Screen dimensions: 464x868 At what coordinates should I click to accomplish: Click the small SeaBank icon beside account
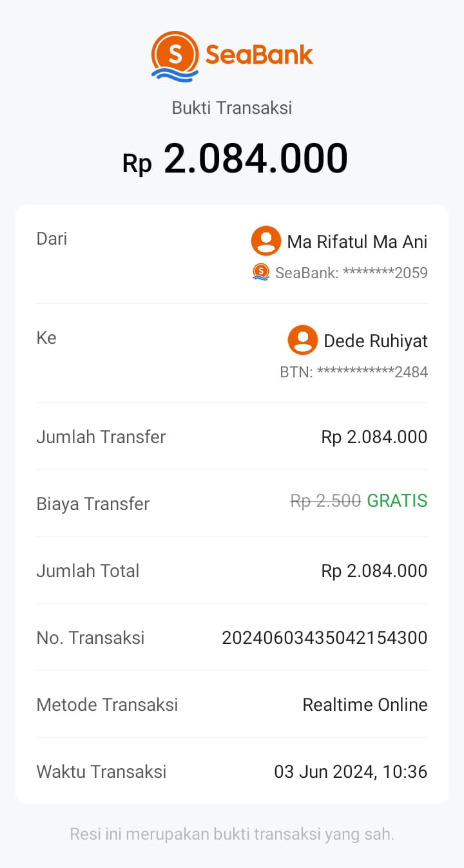(x=261, y=272)
